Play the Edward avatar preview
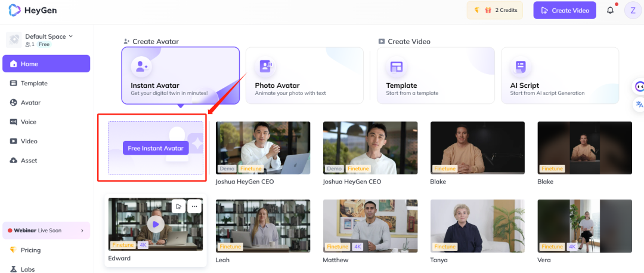The width and height of the screenshot is (644, 273). click(156, 225)
